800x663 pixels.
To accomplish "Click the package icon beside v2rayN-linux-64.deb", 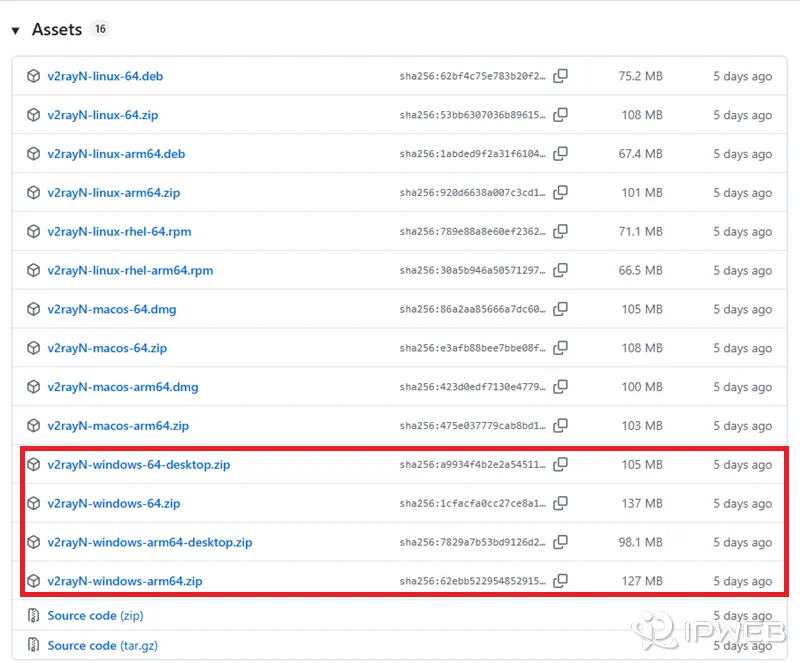I will tap(32, 76).
